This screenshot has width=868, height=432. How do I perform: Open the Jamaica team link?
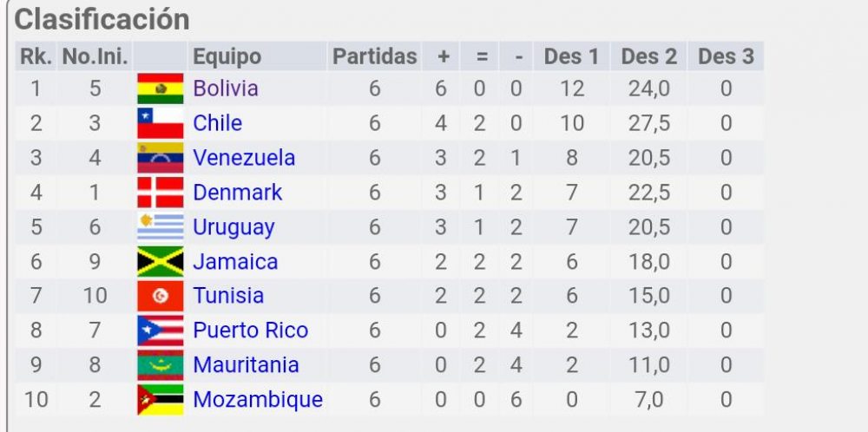pos(235,262)
